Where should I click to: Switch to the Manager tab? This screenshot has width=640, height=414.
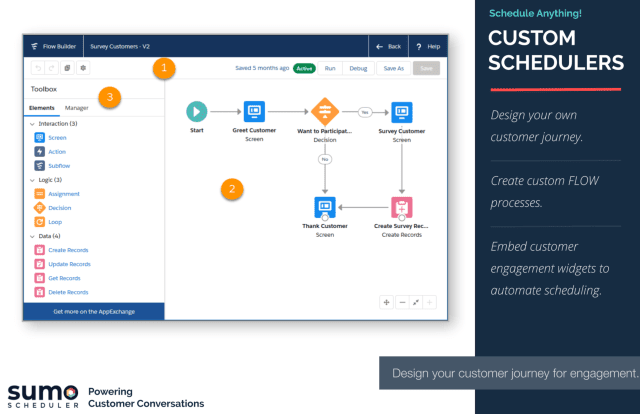coord(76,106)
